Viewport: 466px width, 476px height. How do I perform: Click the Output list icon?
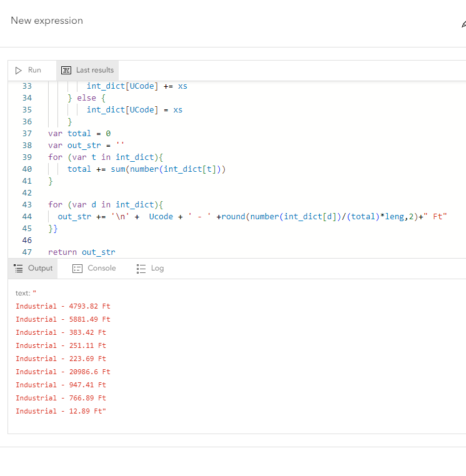tap(19, 269)
